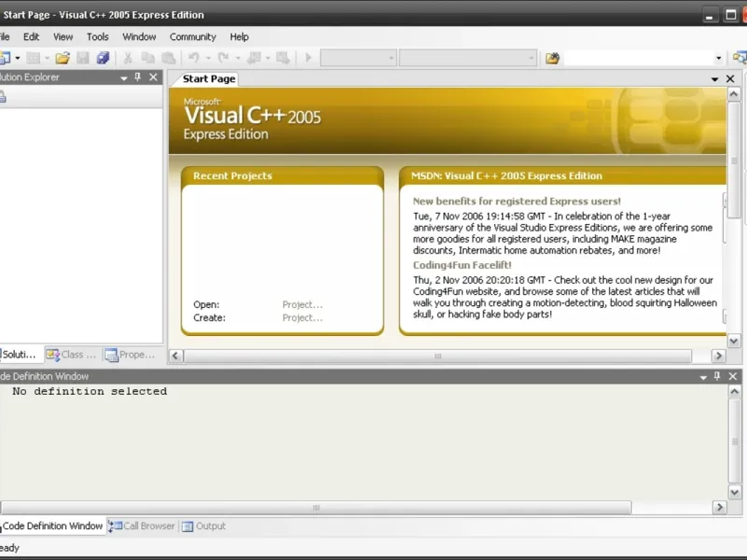Minimize the Visual C++ window
Screen dimensions: 747x560
tap(710, 15)
